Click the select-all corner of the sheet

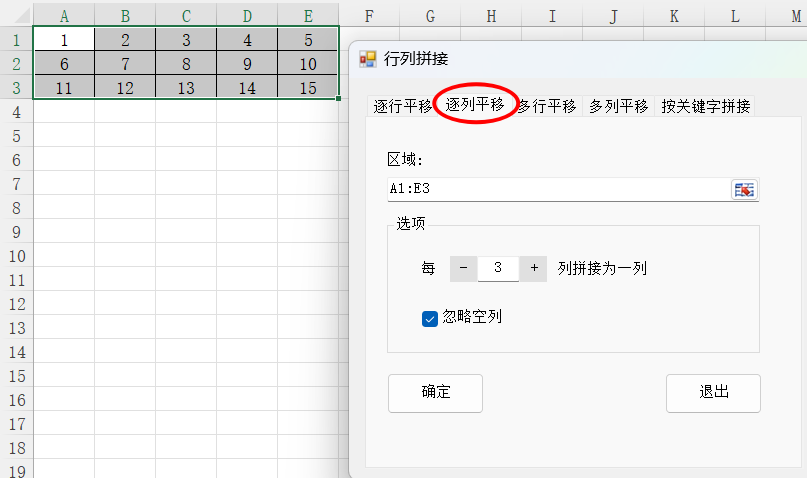[16, 14]
